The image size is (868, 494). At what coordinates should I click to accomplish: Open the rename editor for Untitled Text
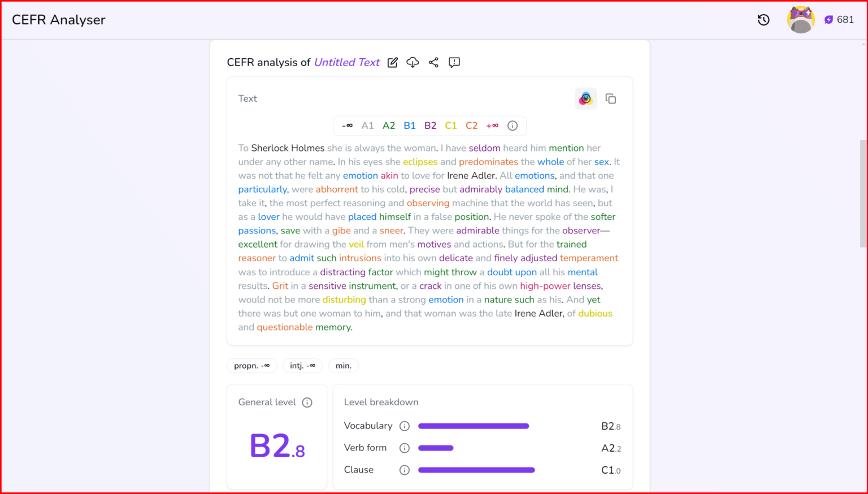(x=392, y=62)
